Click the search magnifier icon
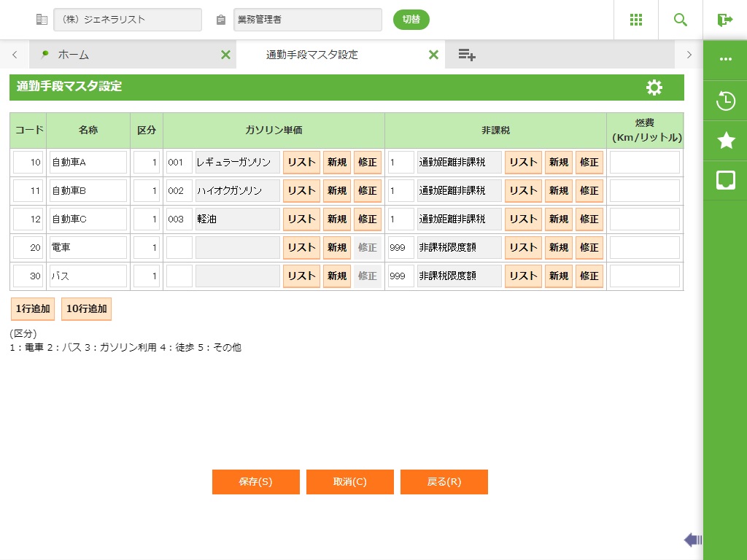This screenshot has height=560, width=747. tap(681, 20)
